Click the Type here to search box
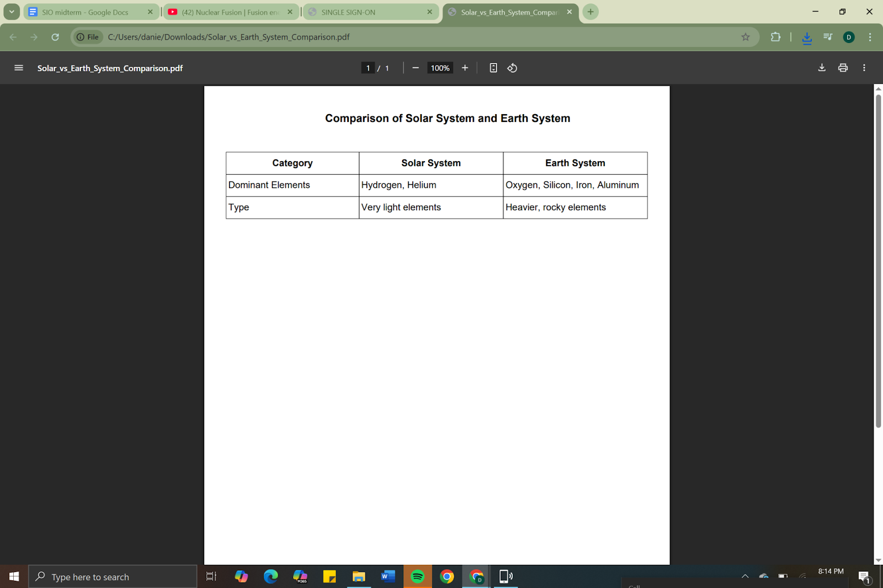 click(x=113, y=576)
